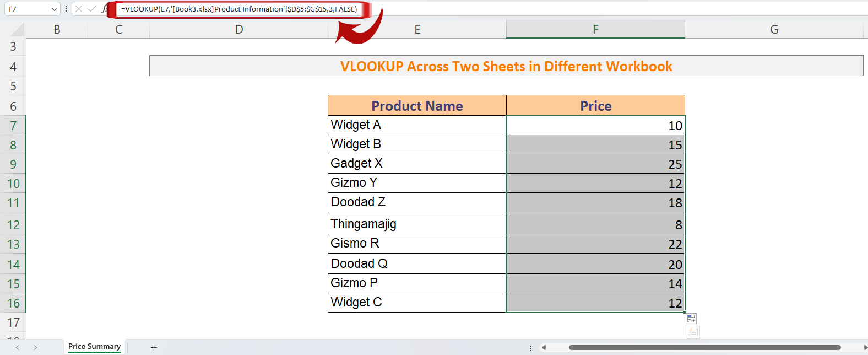Click the formula bar Enter checkmark icon
The width and height of the screenshot is (868, 355).
(x=91, y=9)
